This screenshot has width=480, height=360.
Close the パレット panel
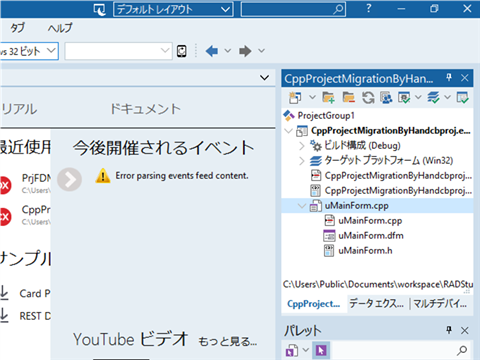click(465, 331)
